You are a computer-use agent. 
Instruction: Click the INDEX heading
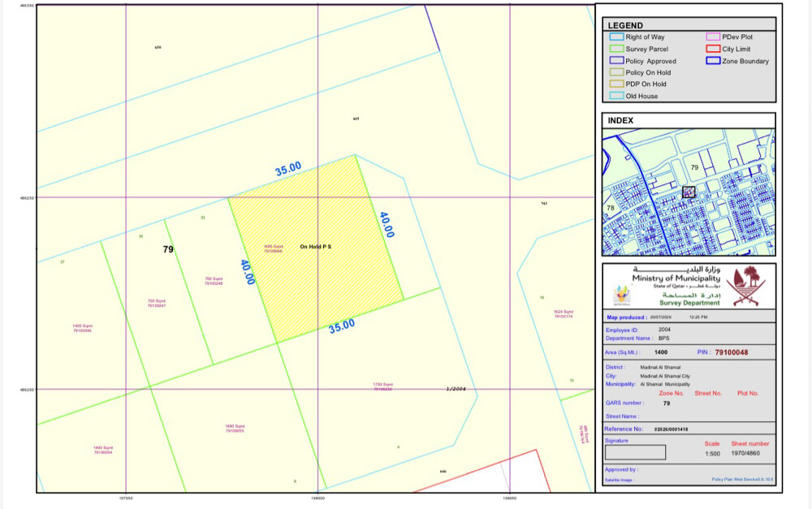(620, 120)
